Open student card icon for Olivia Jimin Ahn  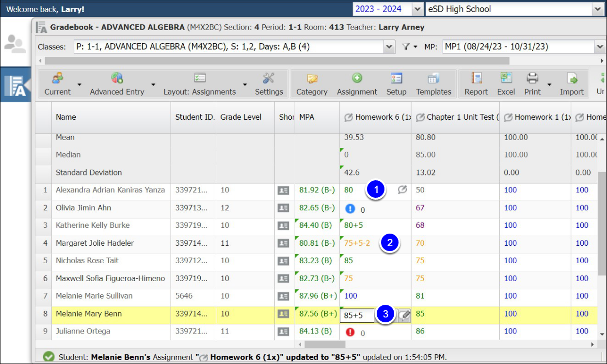tap(283, 208)
